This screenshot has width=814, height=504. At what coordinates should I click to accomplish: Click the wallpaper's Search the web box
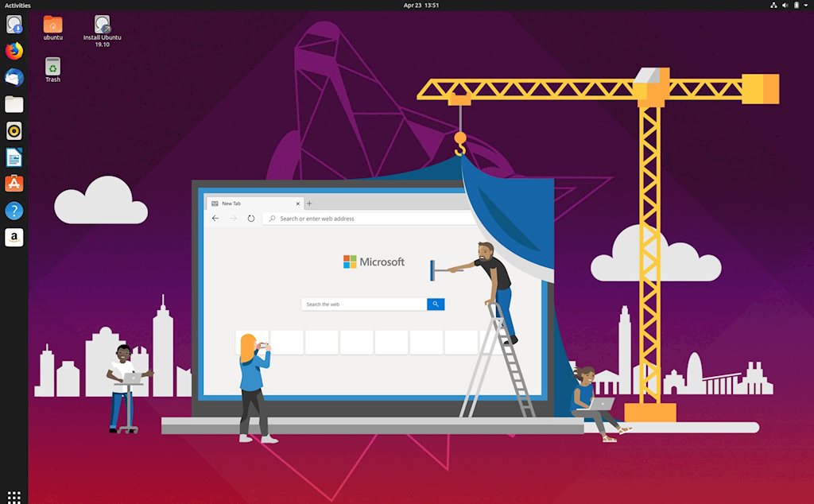point(365,304)
